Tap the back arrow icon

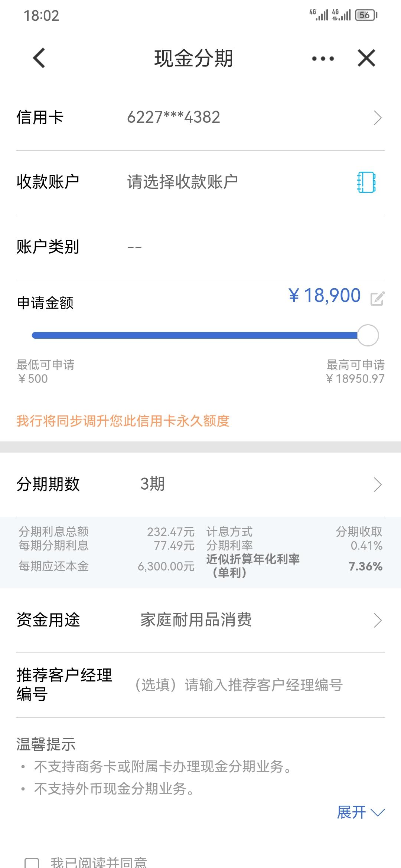(39, 58)
